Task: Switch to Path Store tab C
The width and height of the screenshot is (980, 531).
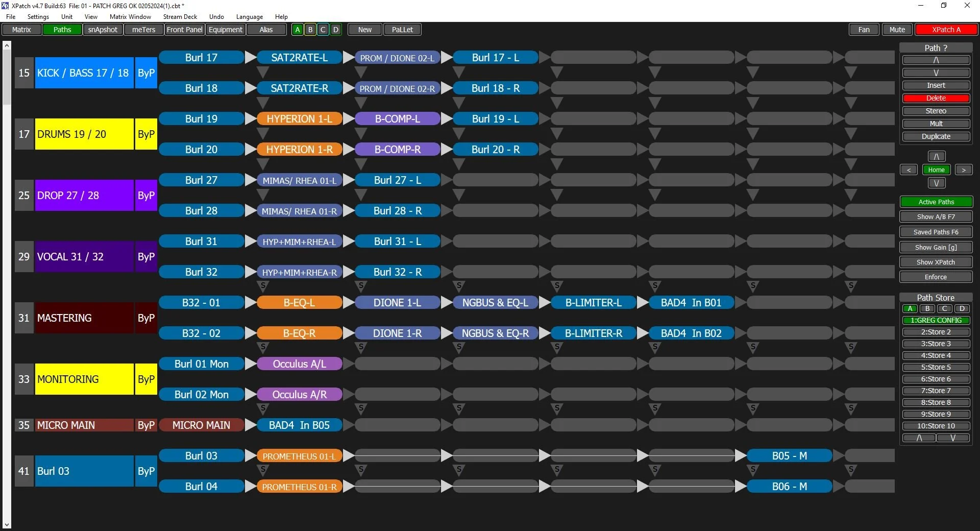Action: tap(944, 308)
